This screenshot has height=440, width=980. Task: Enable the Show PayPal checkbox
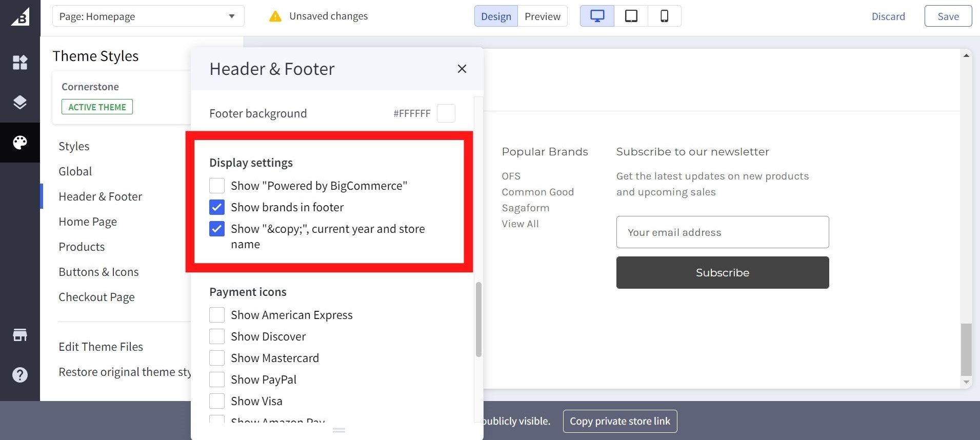coord(217,379)
